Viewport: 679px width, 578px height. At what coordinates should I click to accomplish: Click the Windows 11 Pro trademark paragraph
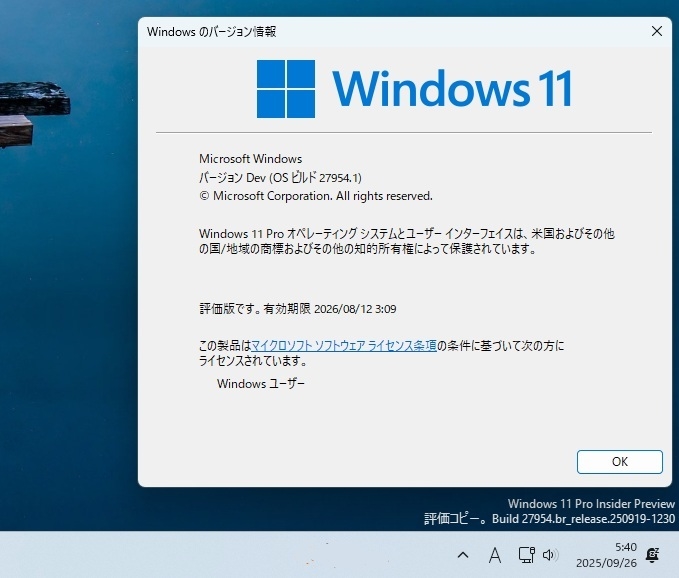tap(407, 241)
